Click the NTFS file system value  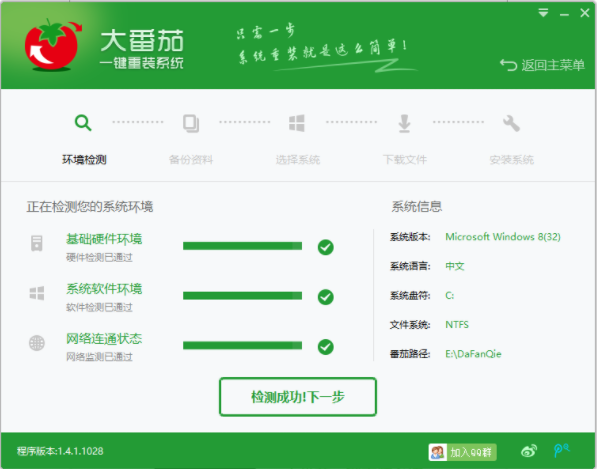click(x=457, y=325)
